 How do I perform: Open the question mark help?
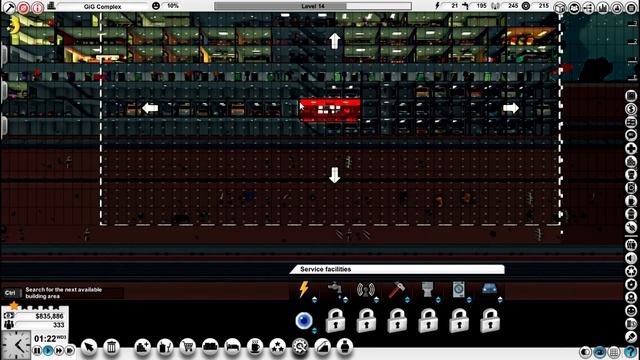(630, 352)
